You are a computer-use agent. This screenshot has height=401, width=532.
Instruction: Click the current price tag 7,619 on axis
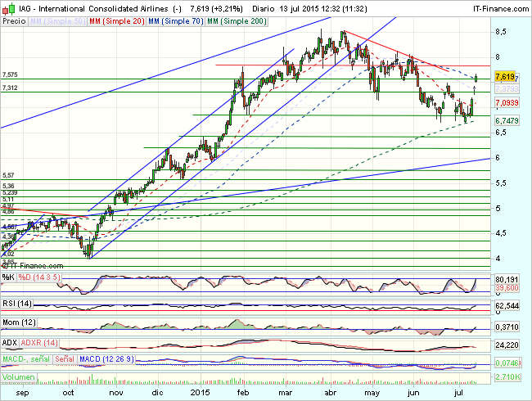(x=506, y=76)
